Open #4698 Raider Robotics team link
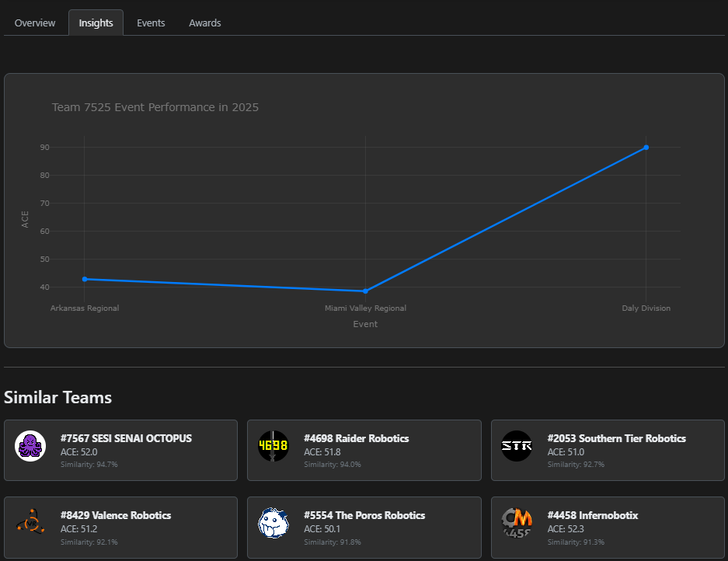This screenshot has height=561, width=728. pyautogui.click(x=356, y=438)
